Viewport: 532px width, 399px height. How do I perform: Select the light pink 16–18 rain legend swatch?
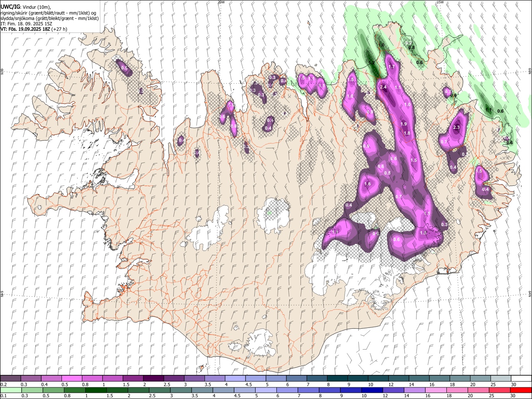click(x=436, y=390)
